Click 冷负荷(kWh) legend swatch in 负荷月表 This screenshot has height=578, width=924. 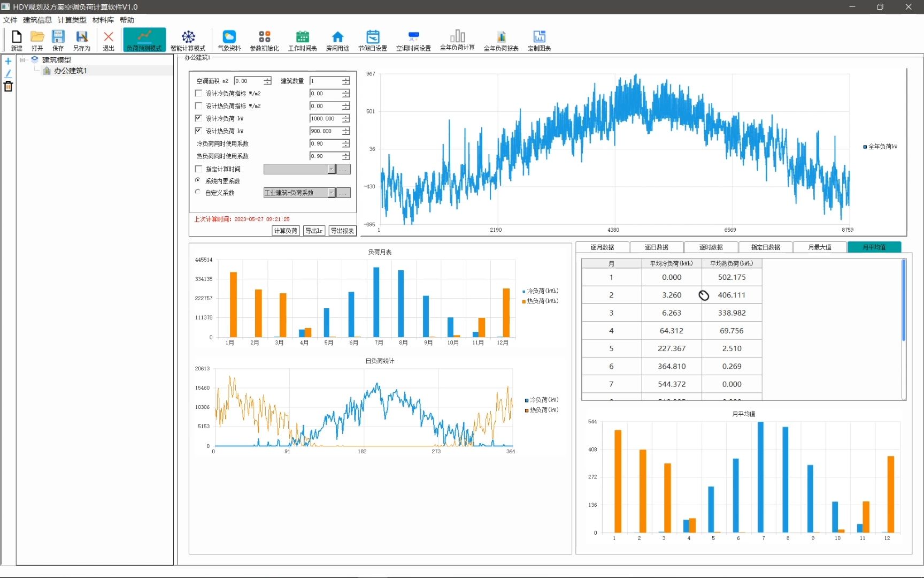coord(524,291)
